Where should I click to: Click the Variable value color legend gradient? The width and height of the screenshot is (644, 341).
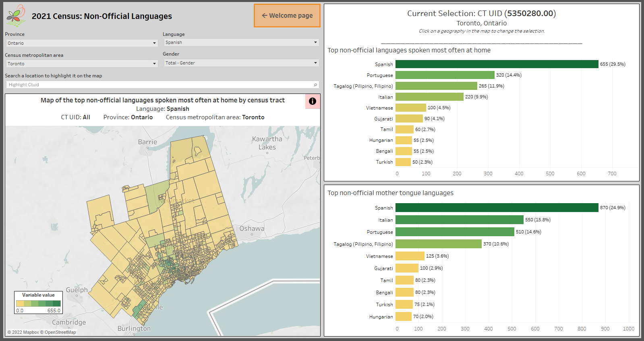(x=38, y=304)
